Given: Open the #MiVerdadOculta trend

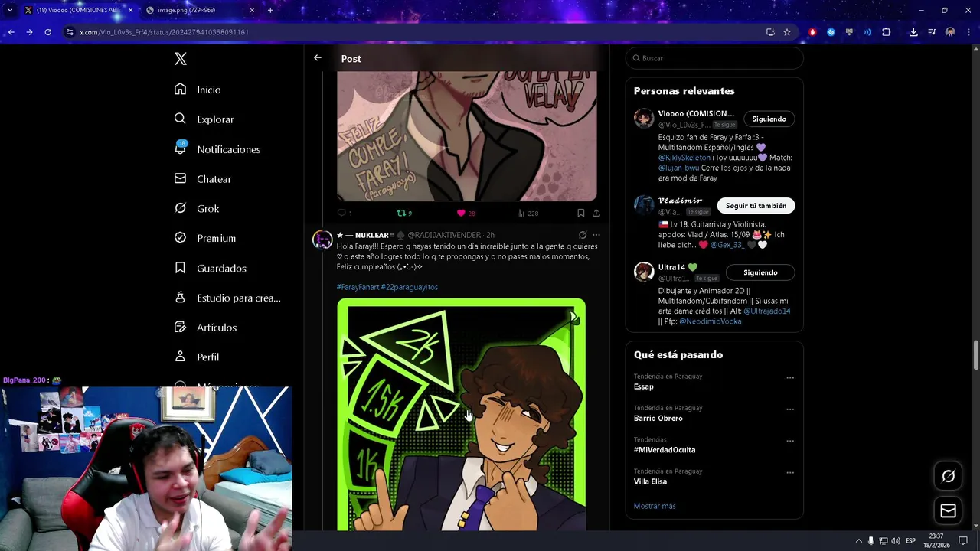Looking at the screenshot, I should coord(665,450).
